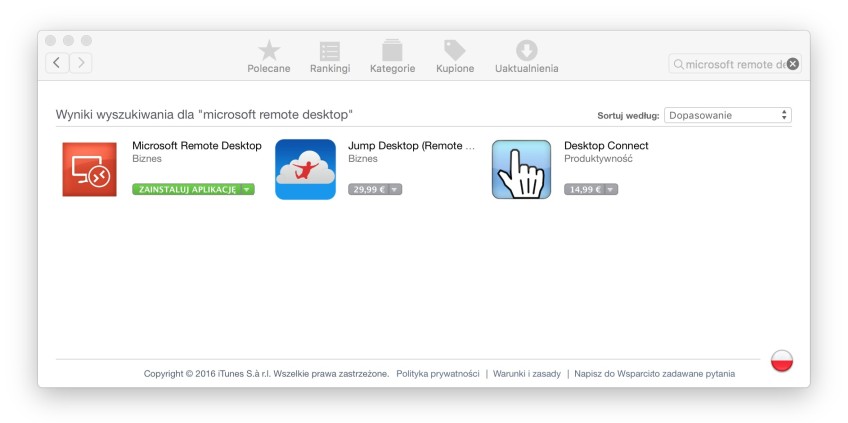Clear the search field with X icon
Image resolution: width=848 pixels, height=423 pixels.
click(x=792, y=64)
